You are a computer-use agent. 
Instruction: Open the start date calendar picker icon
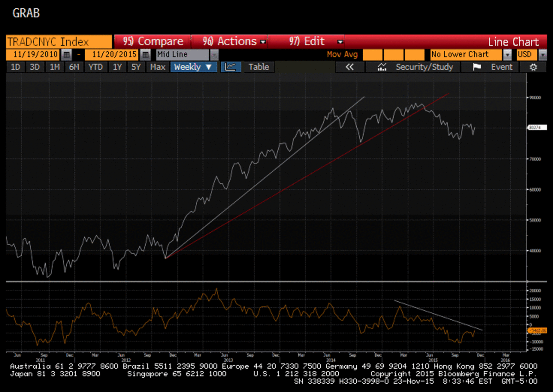tap(66, 54)
